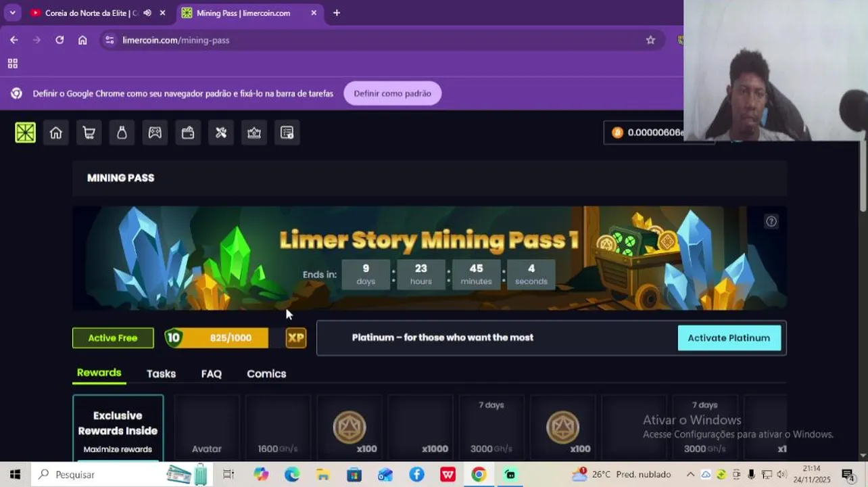This screenshot has width=868, height=487.
Task: Open the Home page icon in site navigation
Action: tap(56, 133)
